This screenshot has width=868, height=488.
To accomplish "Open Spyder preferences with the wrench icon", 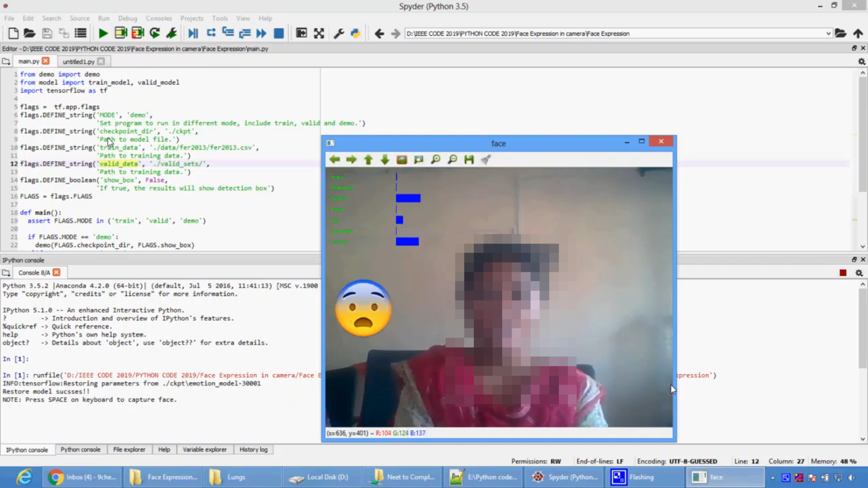I will [x=339, y=33].
